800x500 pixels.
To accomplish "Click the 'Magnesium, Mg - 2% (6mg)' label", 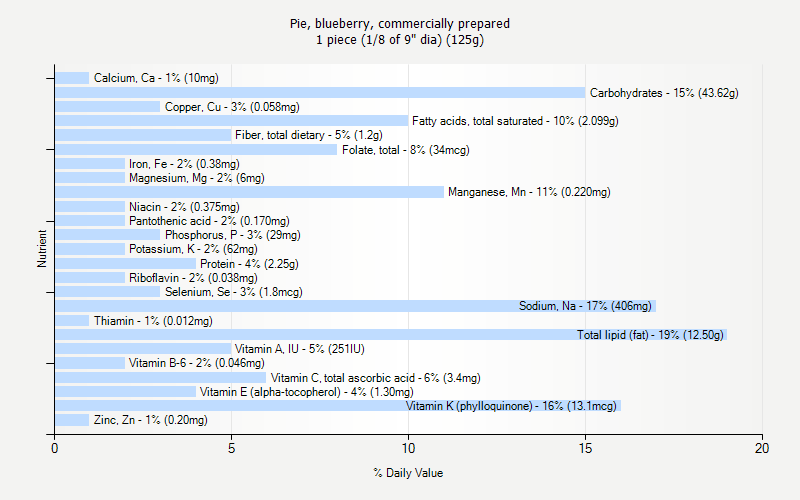I will coord(196,178).
